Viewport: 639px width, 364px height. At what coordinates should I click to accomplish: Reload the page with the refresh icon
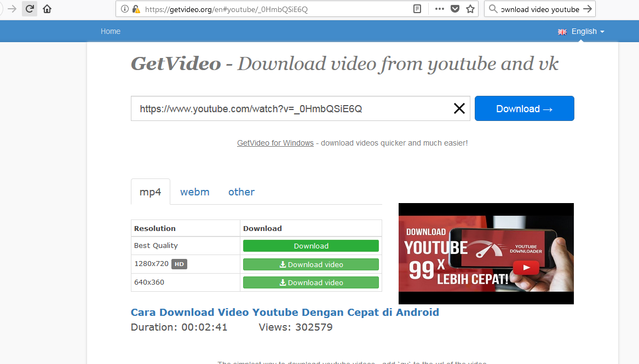(x=30, y=9)
